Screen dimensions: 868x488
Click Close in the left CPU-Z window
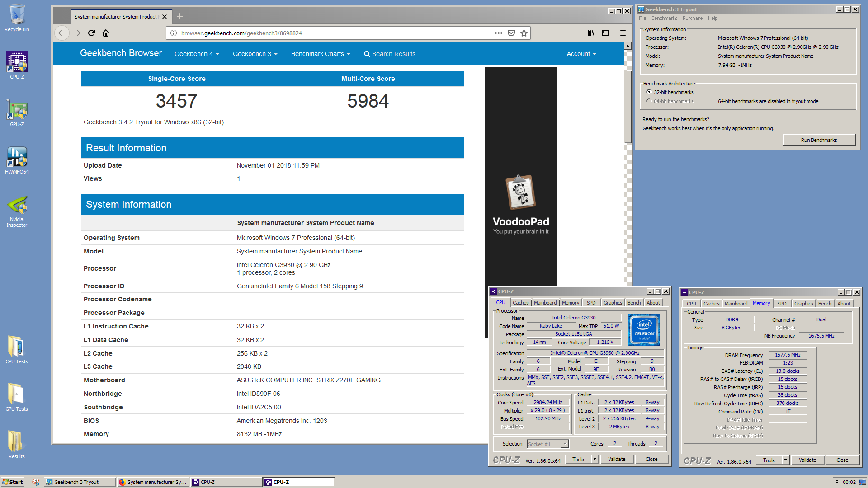651,459
